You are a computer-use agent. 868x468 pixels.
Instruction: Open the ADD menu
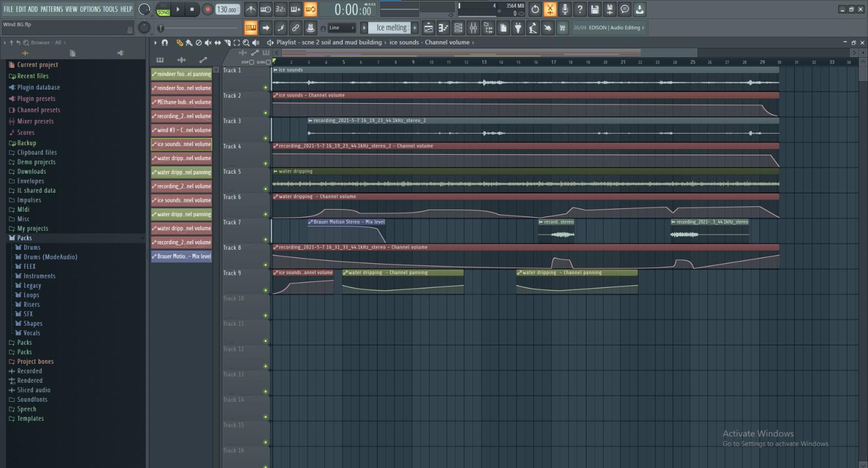coord(33,9)
